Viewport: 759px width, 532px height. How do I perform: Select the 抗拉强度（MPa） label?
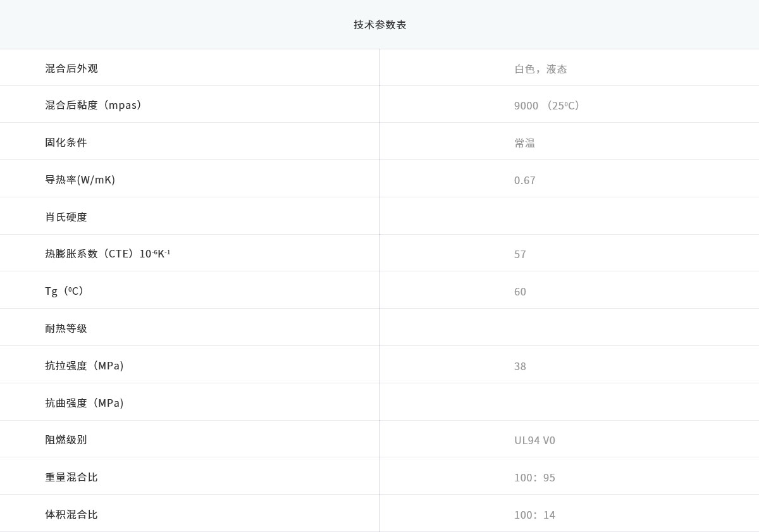tap(84, 366)
